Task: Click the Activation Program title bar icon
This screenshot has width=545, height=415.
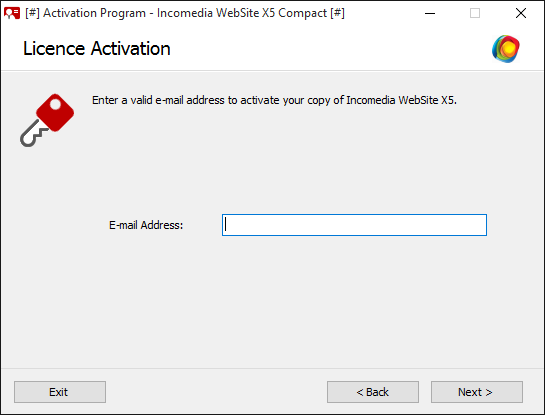Action: pyautogui.click(x=12, y=13)
